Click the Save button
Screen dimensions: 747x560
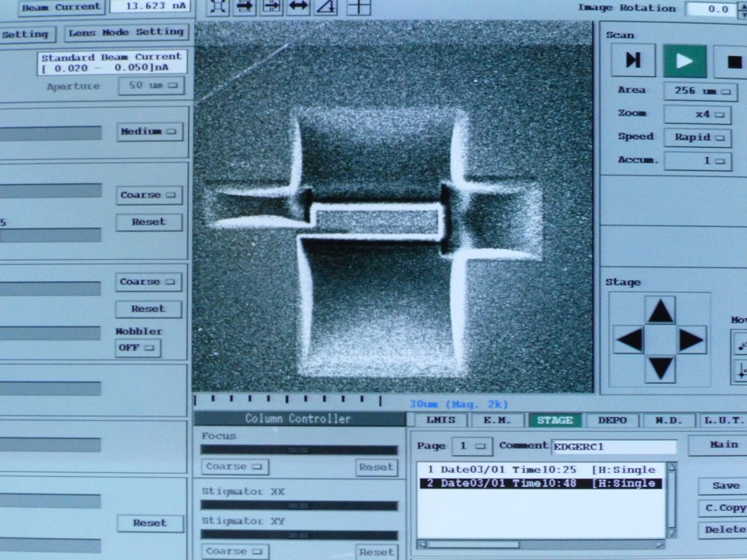(x=725, y=486)
